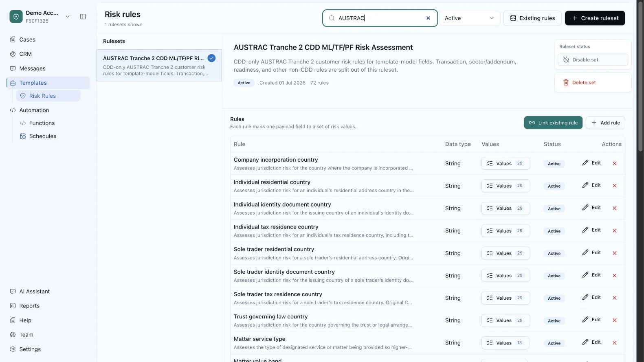
Task: Open Messages in the sidebar
Action: pos(32,68)
